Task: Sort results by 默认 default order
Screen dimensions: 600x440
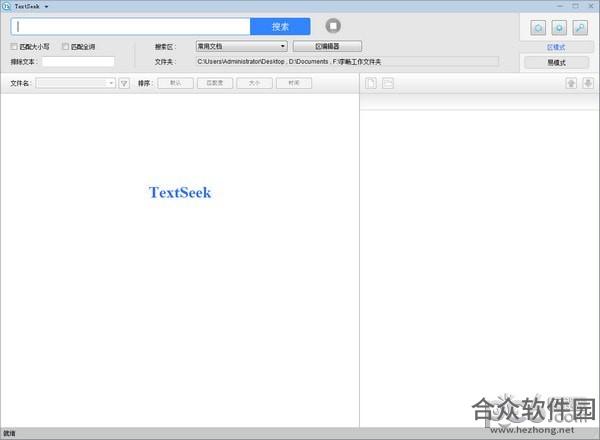Action: [176, 83]
